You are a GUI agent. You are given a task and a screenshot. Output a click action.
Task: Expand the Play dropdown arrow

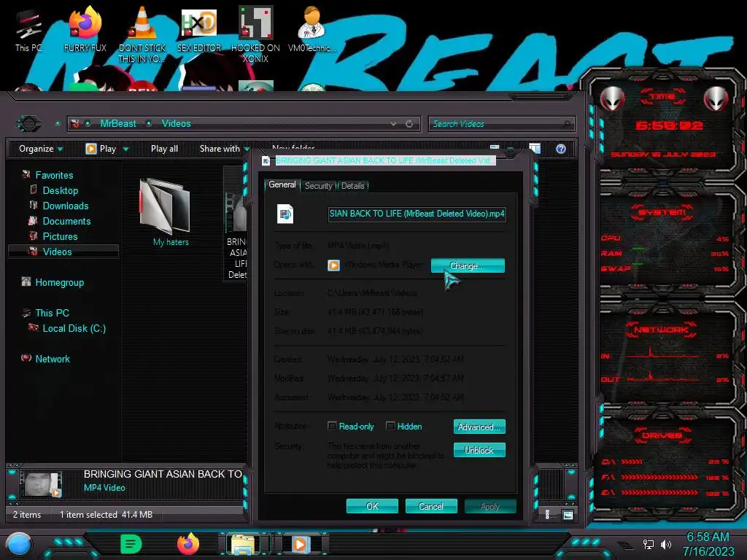[x=125, y=149]
